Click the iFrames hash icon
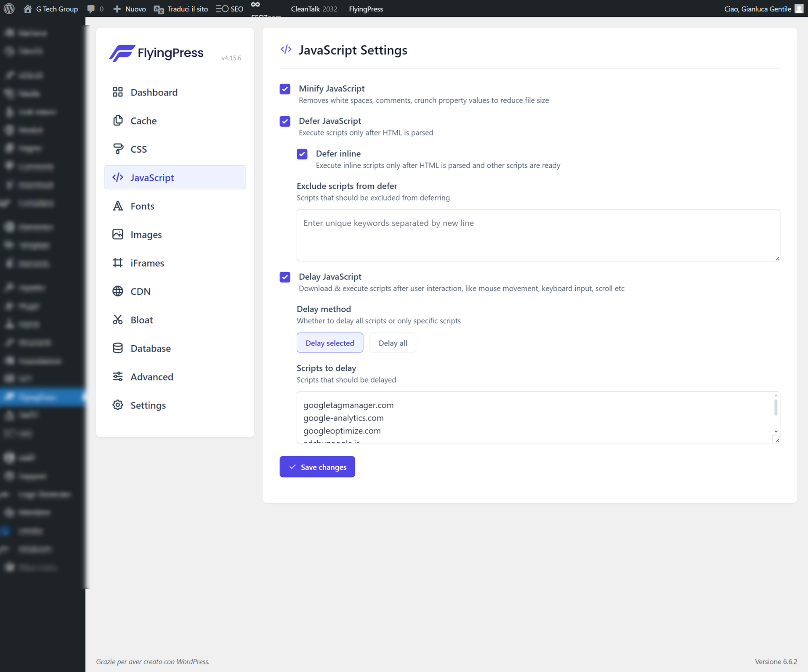 [117, 263]
